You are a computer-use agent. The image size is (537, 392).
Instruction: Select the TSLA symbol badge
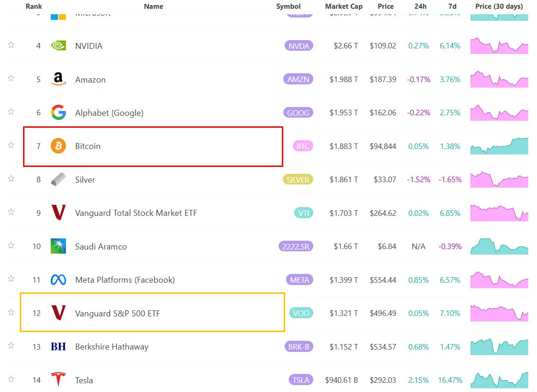(x=301, y=380)
